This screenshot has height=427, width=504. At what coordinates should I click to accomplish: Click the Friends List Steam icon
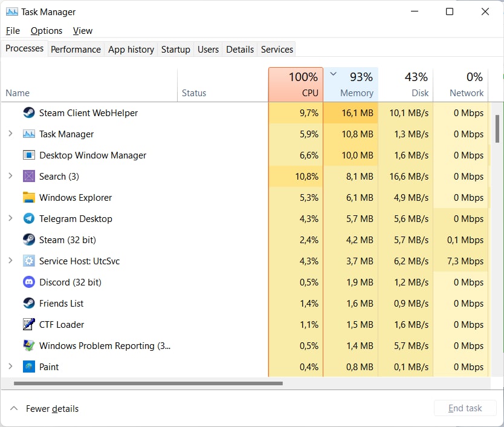[x=29, y=304]
